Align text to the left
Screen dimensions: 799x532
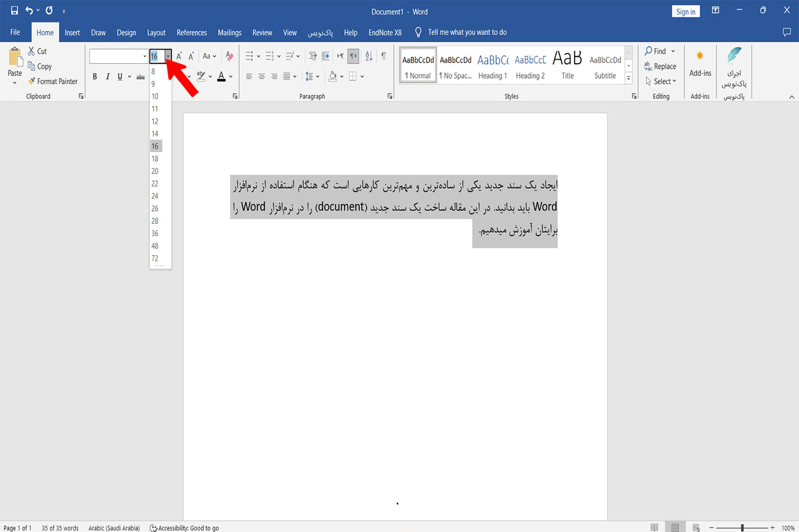pos(249,76)
